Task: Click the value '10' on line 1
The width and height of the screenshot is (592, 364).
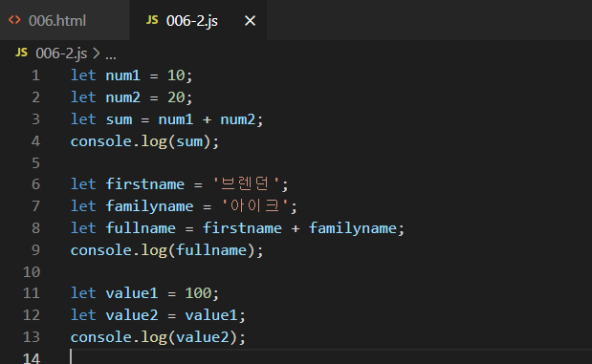Action: 176,75
